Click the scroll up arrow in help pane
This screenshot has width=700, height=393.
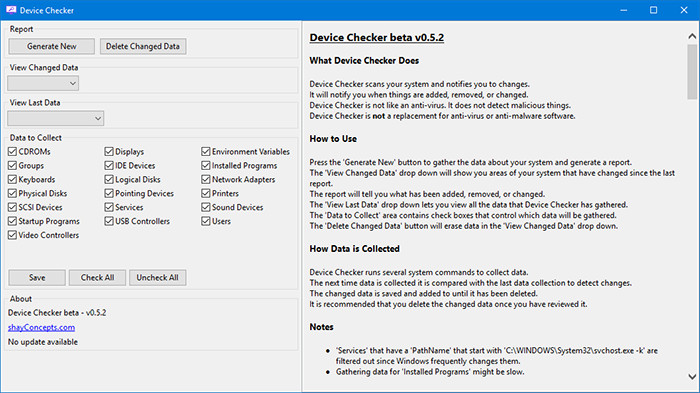click(692, 37)
